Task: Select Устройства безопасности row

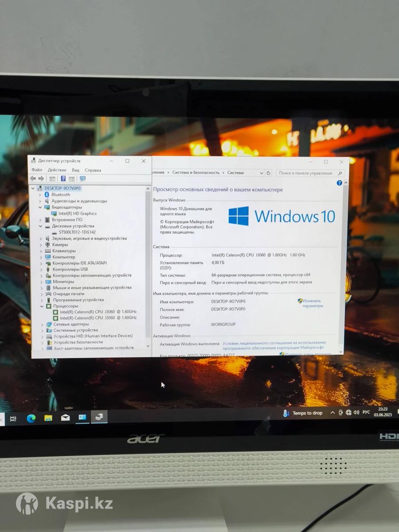Action: point(78,342)
